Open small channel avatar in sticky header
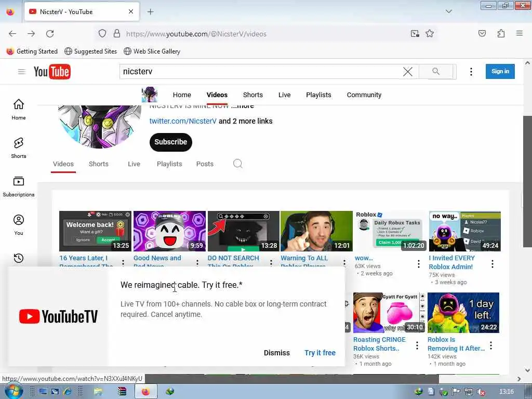 click(150, 95)
